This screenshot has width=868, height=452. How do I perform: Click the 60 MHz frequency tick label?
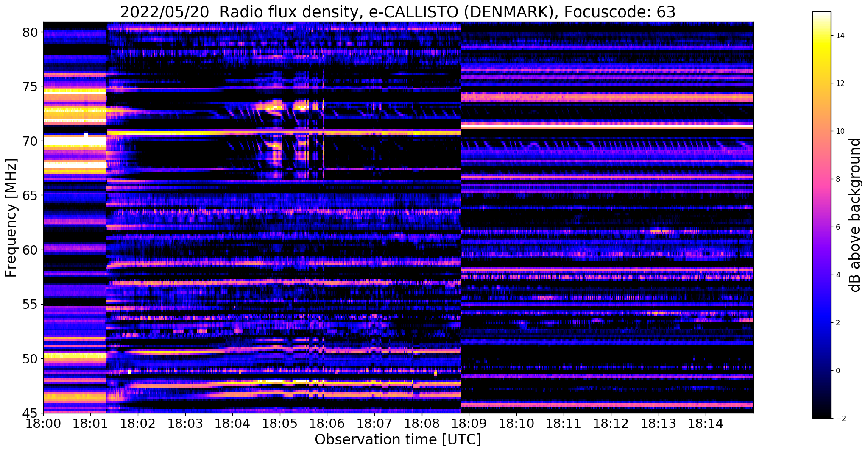31,250
